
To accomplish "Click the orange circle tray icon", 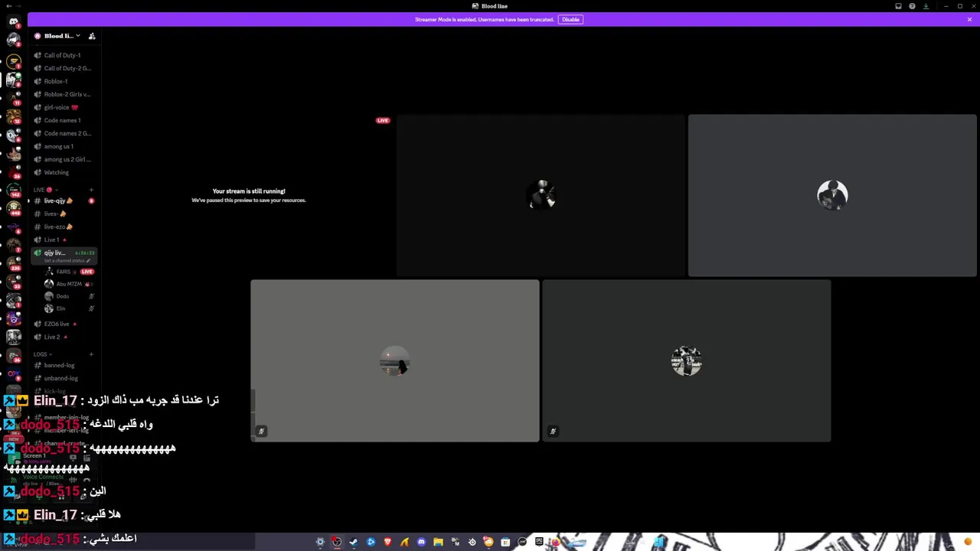I will (969, 542).
